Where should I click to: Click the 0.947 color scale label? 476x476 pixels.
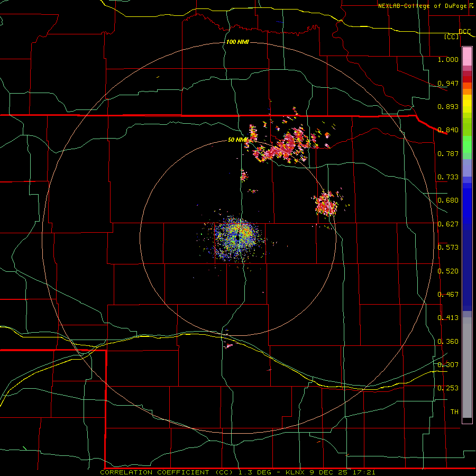pyautogui.click(x=448, y=83)
